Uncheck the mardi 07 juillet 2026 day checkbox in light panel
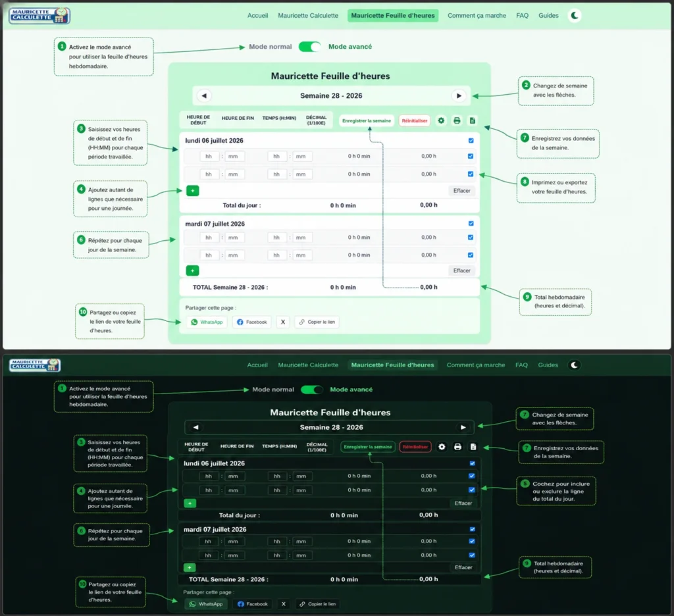This screenshot has width=674, height=616. (471, 224)
